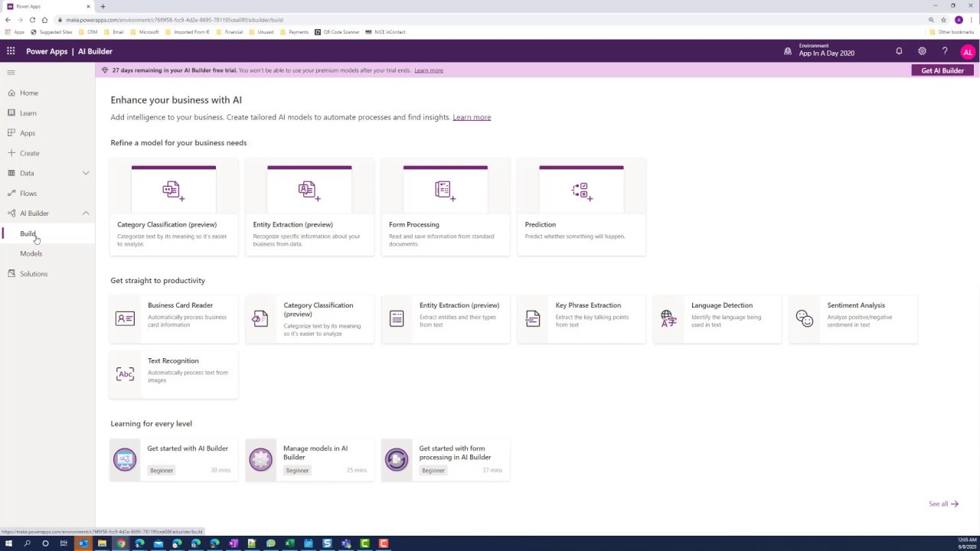Open the app launcher waffle icon

pos(11,51)
